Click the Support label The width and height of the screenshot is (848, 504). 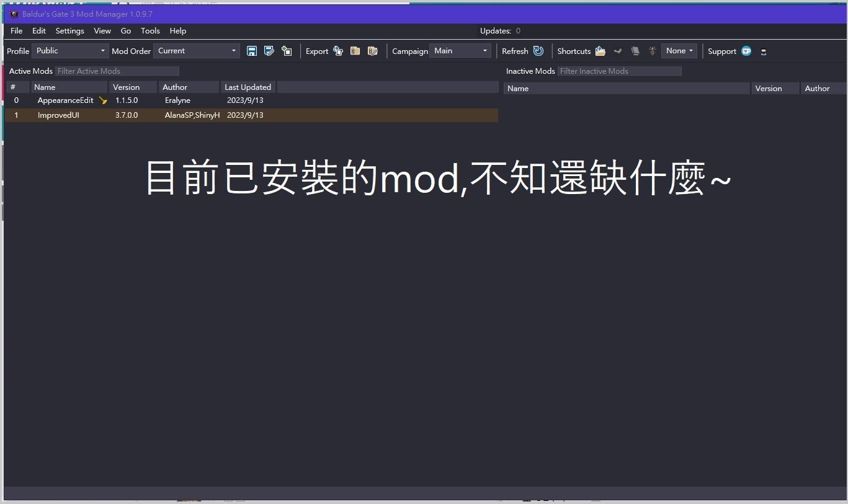coord(722,51)
